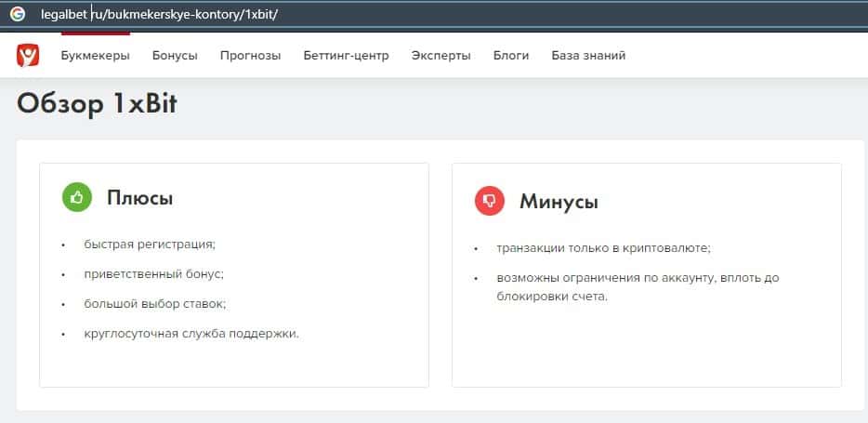Click the Минусы heading text
This screenshot has height=423, width=868.
559,202
